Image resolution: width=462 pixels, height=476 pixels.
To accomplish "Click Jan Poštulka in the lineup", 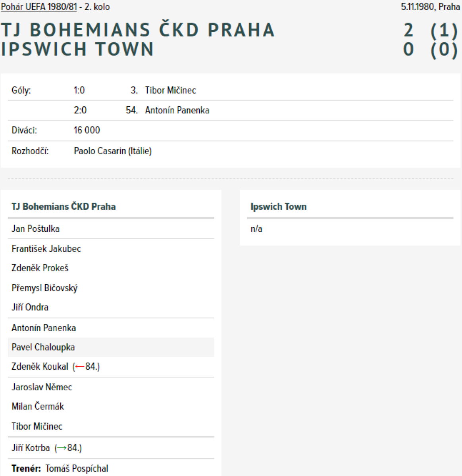I will click(36, 229).
